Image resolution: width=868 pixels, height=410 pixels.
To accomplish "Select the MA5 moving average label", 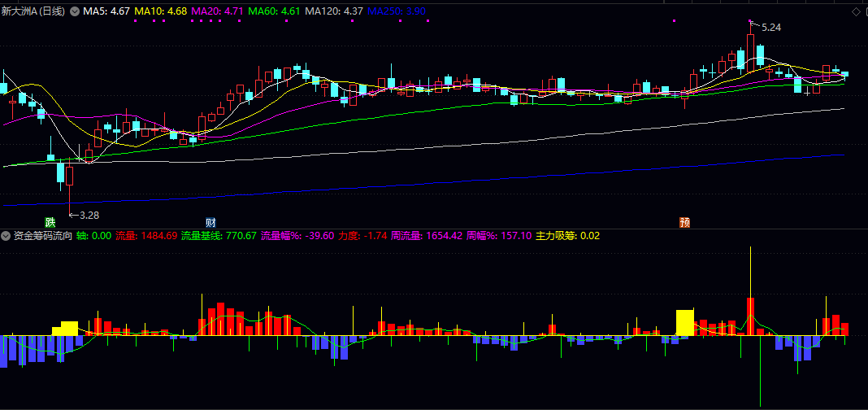I will (106, 11).
